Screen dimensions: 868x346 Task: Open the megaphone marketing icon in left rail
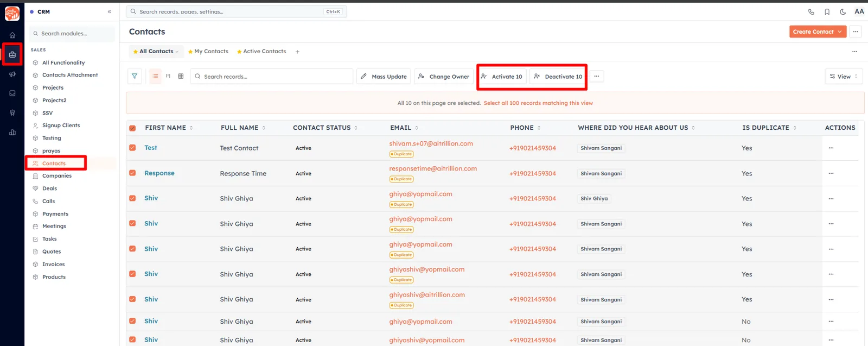click(x=12, y=74)
